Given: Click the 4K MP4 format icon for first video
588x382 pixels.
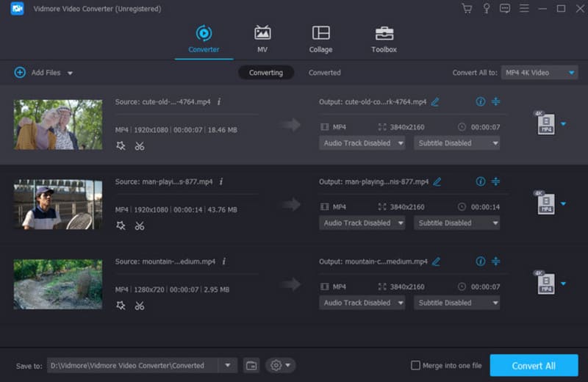Looking at the screenshot, I should (545, 123).
